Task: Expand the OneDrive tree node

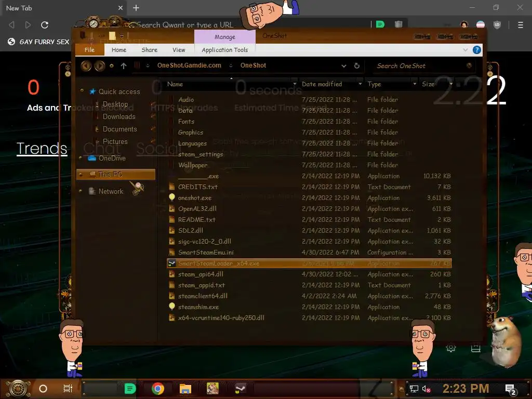Action: 81,158
